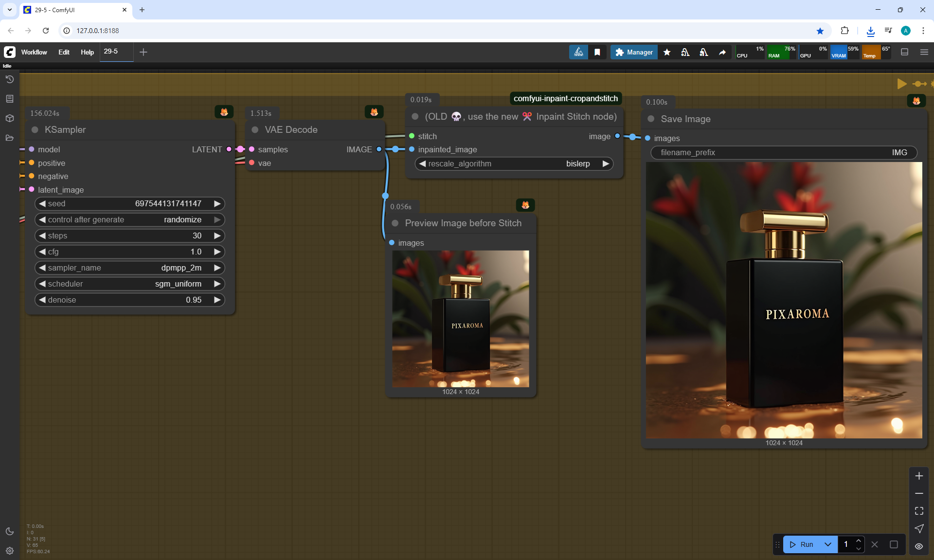Image resolution: width=934 pixels, height=560 pixels.
Task: Click the star icon next to Manager
Action: 667,52
